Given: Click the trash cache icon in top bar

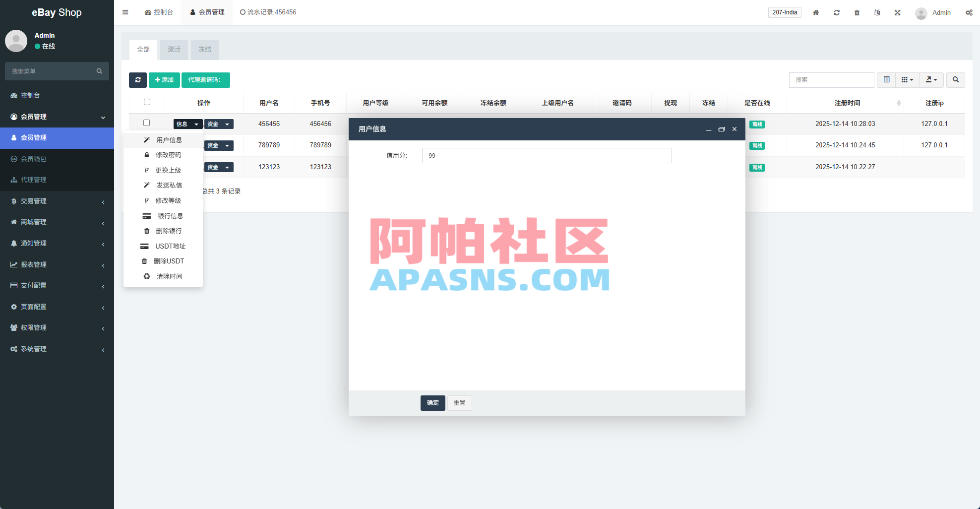Looking at the screenshot, I should pos(857,12).
